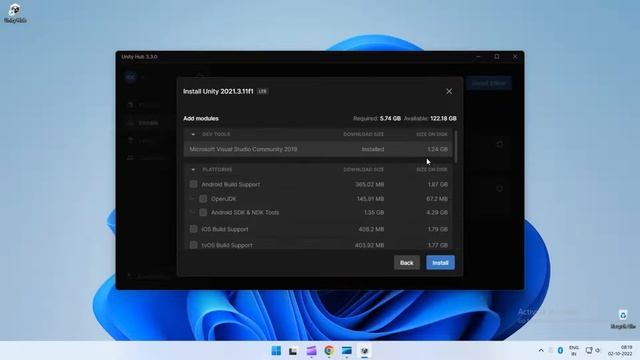The image size is (640, 360).
Task: Show hidden system tray icons
Action: (541, 351)
